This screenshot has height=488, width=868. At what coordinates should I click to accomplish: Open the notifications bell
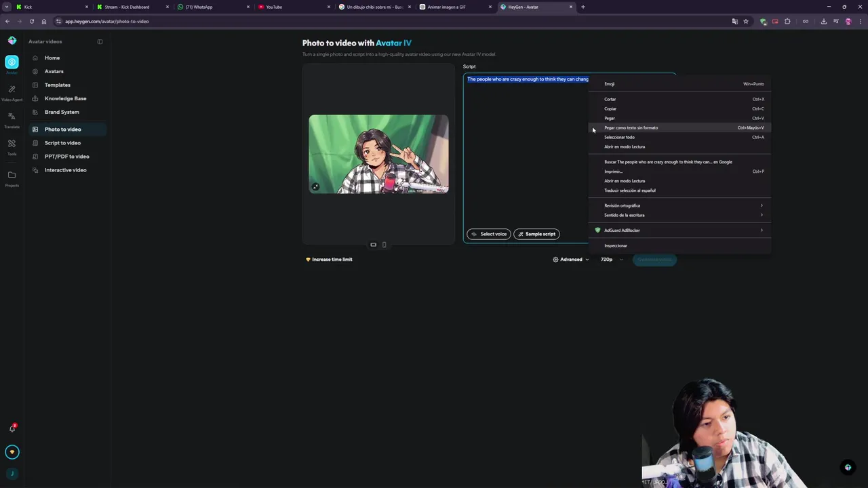(12, 428)
